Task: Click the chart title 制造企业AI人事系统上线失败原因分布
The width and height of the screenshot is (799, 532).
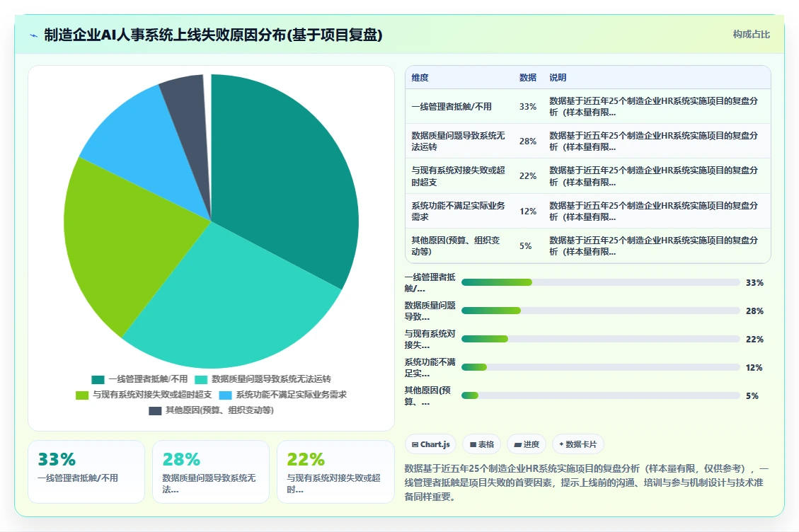Action: 213,35
